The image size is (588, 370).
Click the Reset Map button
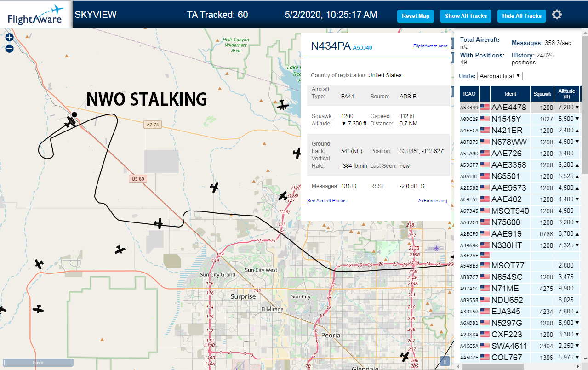(x=416, y=16)
